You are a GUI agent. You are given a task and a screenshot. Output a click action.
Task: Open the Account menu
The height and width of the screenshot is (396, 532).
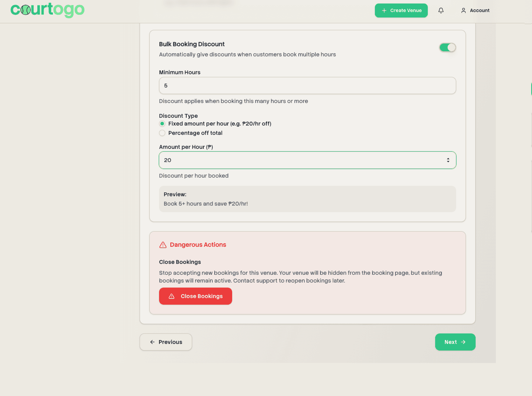pyautogui.click(x=475, y=10)
